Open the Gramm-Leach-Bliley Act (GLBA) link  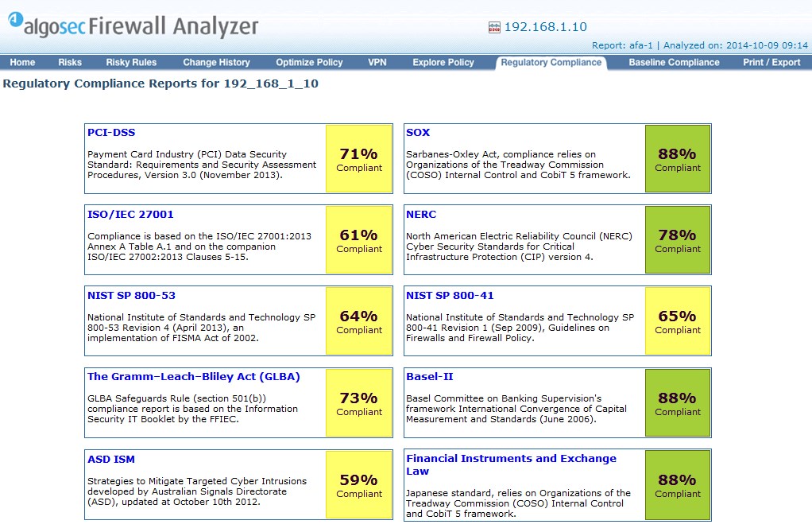coord(194,376)
